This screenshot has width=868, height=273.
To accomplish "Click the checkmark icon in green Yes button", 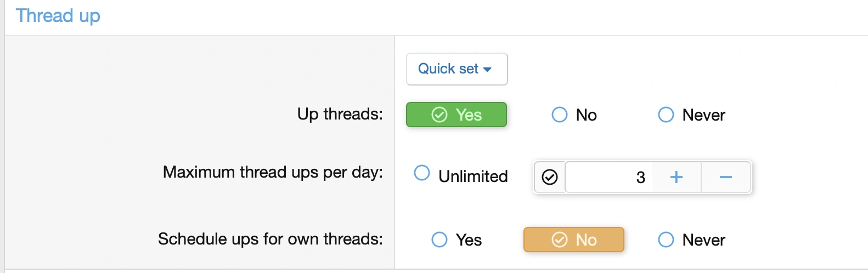I will coord(439,115).
